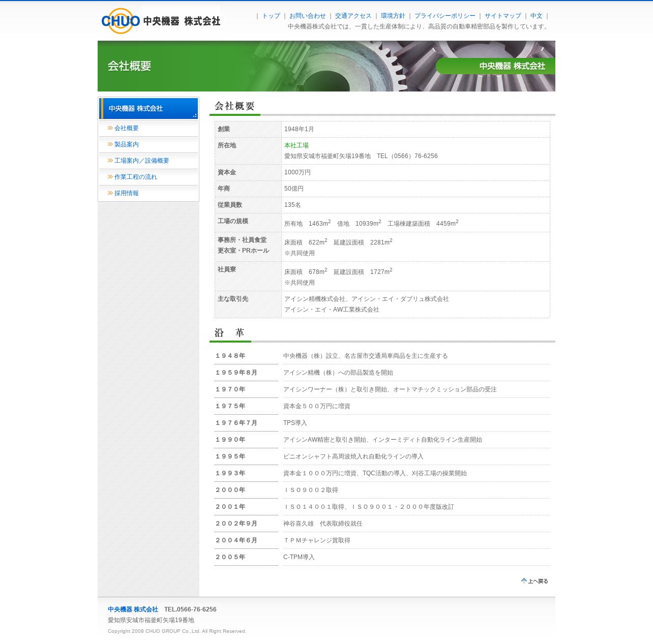The image size is (653, 644).
Task: Click the footer copyright notice
Action: (x=177, y=631)
